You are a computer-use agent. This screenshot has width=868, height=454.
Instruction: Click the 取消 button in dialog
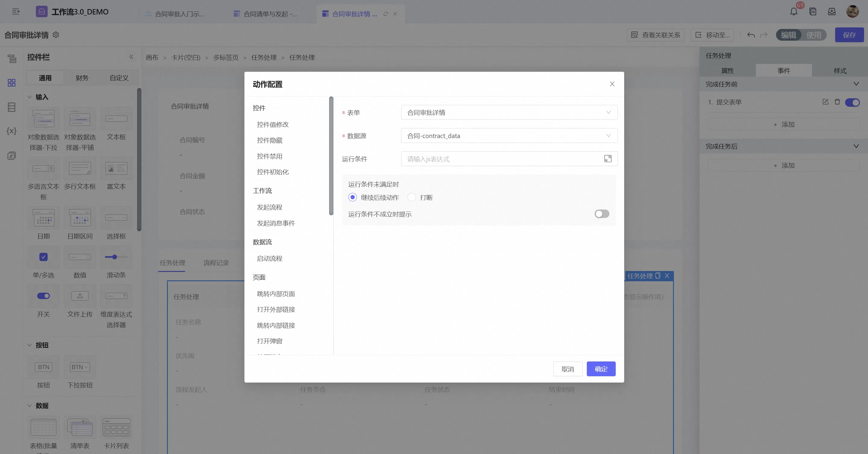(568, 369)
